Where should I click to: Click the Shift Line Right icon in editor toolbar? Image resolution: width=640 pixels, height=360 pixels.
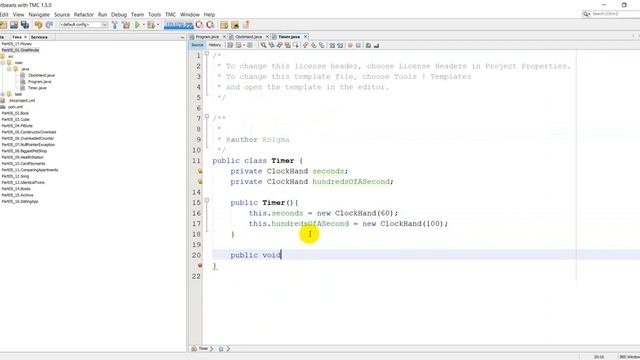pos(340,45)
